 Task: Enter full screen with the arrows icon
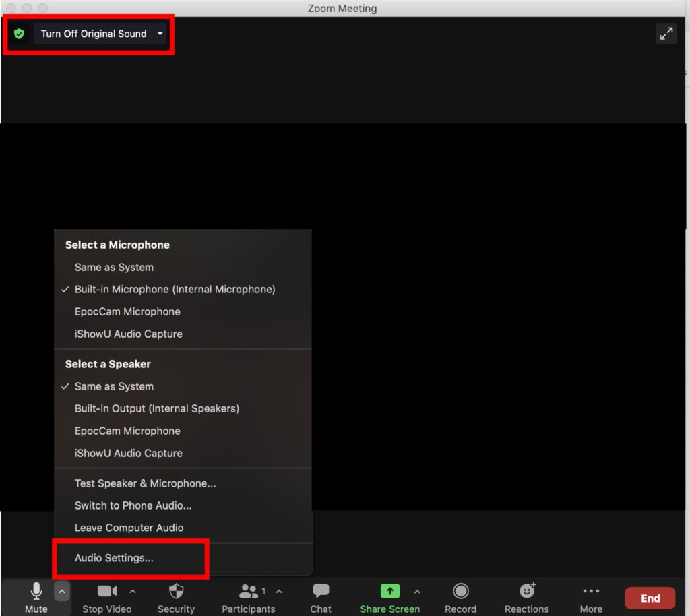click(x=666, y=34)
